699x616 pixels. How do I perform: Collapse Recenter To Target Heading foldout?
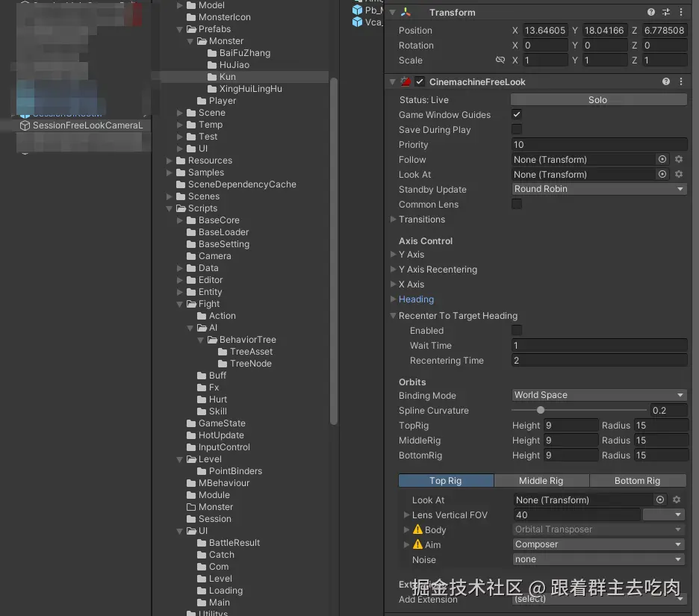click(x=393, y=316)
